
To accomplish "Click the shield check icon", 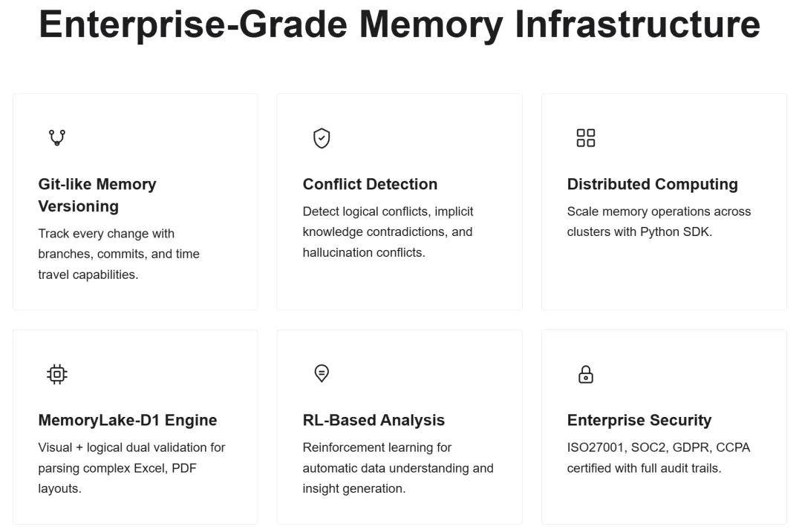I will click(322, 138).
